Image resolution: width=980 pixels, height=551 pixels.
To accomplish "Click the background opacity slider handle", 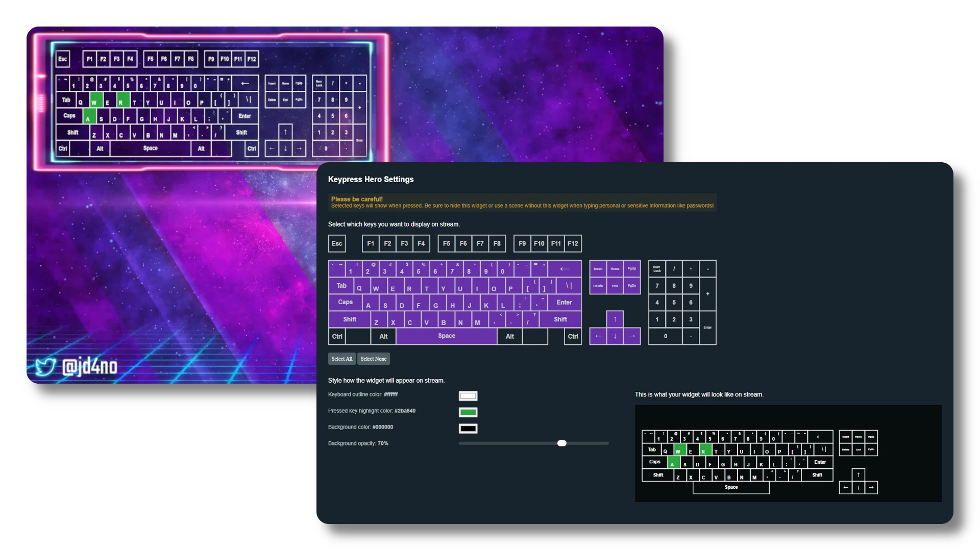I will click(561, 443).
